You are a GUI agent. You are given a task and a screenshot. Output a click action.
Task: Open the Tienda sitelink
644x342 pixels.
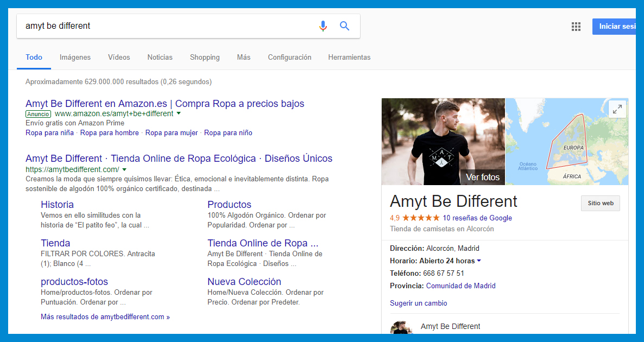(x=55, y=243)
